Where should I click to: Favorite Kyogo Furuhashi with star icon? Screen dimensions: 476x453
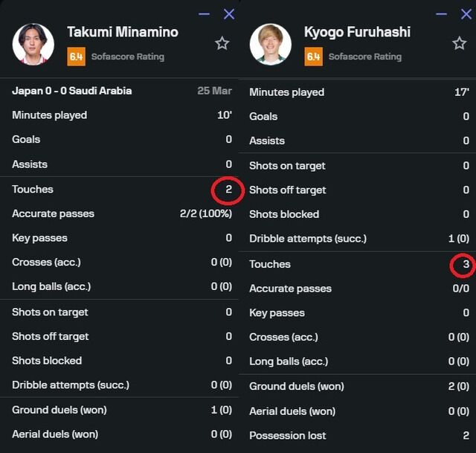(460, 44)
